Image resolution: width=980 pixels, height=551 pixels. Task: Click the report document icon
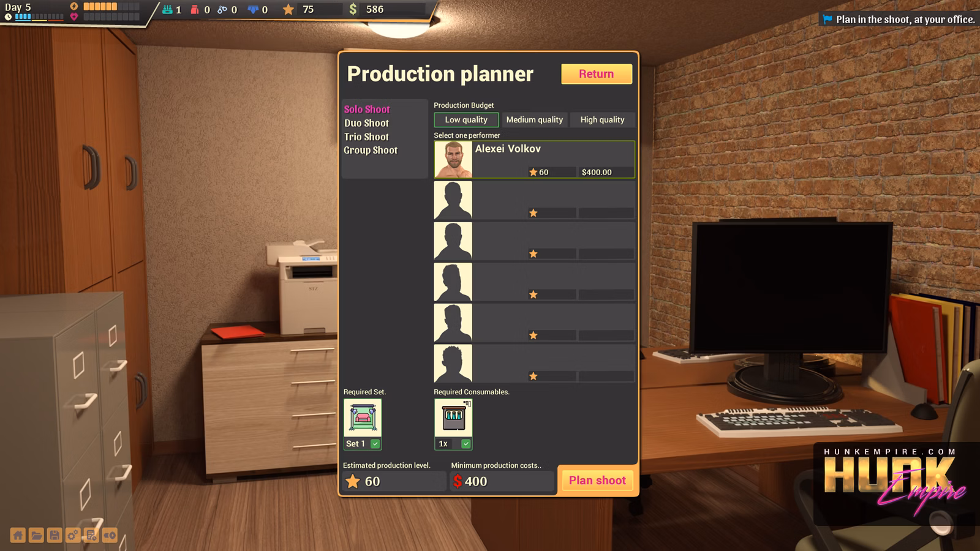(91, 536)
